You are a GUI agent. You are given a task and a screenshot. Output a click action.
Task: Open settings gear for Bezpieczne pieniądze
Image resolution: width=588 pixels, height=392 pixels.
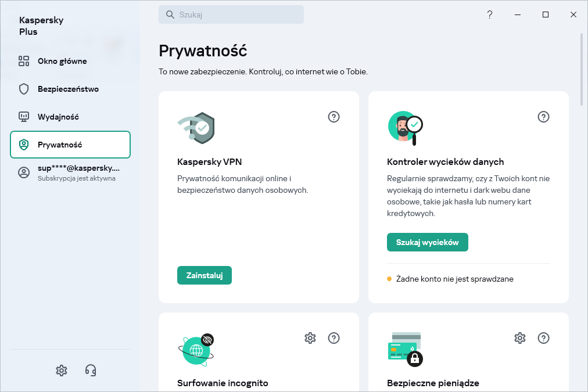click(x=520, y=338)
